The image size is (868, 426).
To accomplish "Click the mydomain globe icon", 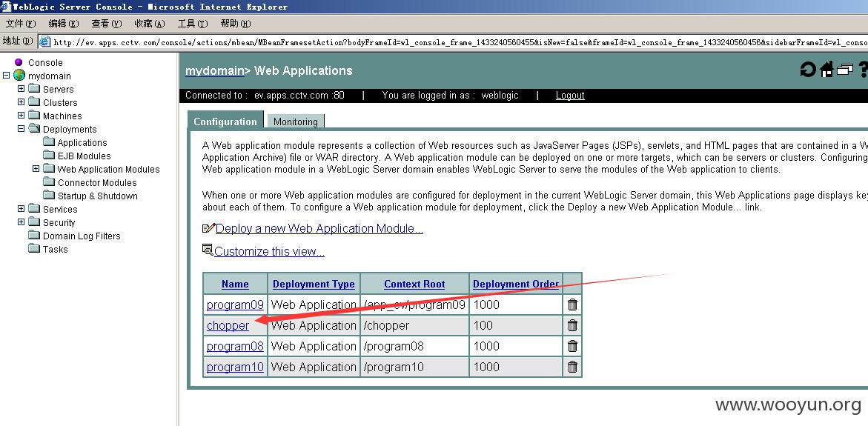I will [x=19, y=76].
